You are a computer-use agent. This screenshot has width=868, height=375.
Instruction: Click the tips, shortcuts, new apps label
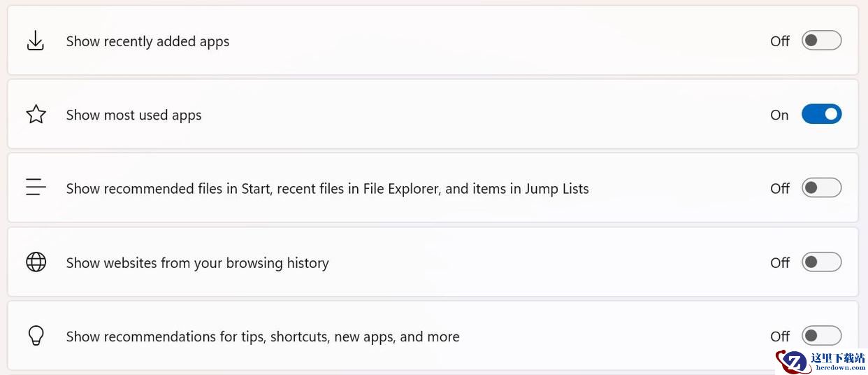[x=263, y=337]
